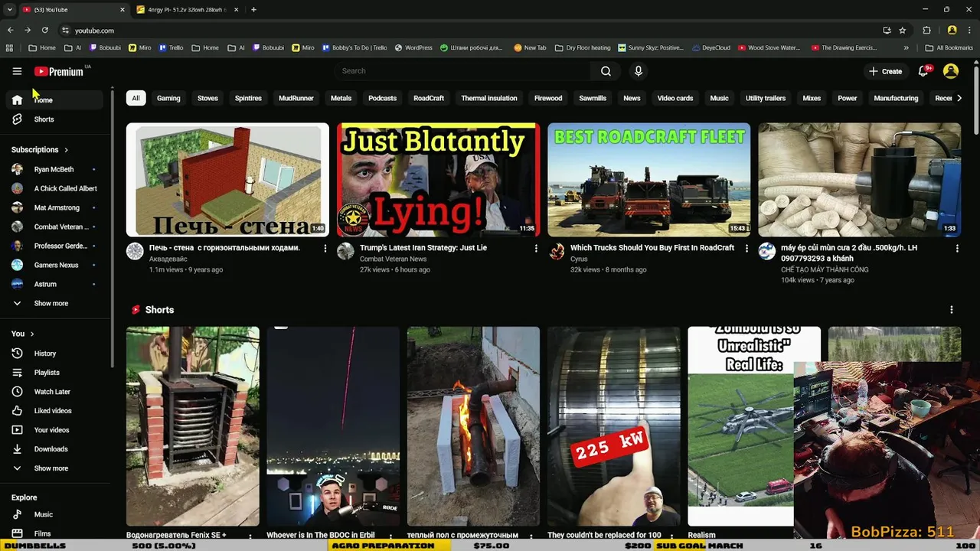Image resolution: width=980 pixels, height=551 pixels.
Task: Select the Gaming filter chip
Action: point(168,98)
